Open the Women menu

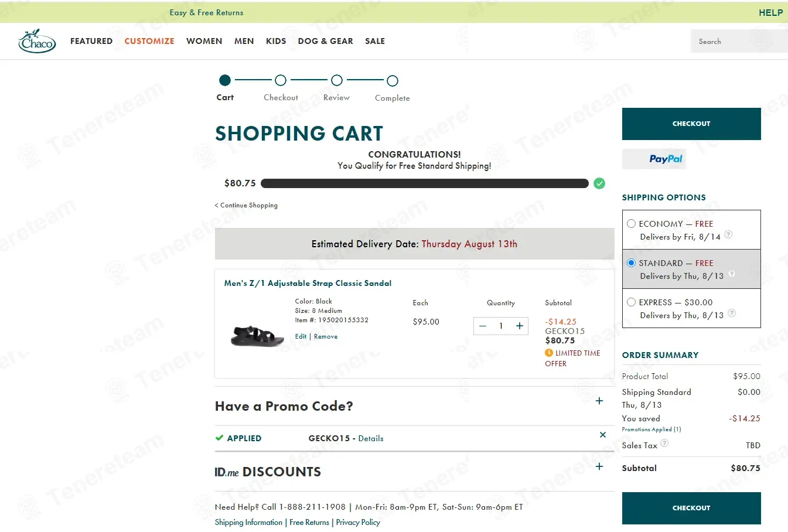[x=204, y=41]
